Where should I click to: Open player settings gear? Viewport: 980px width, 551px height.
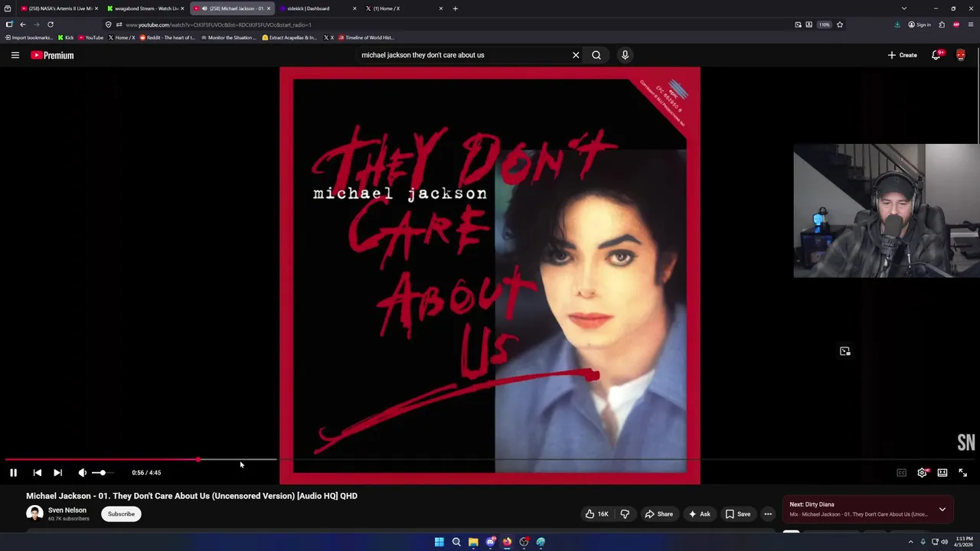[x=922, y=473]
